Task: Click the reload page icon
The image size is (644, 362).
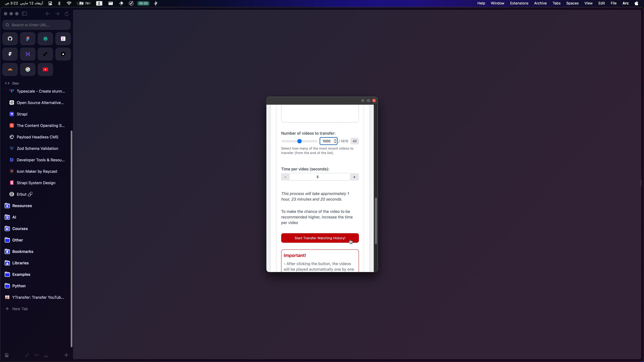Action: pos(67,14)
